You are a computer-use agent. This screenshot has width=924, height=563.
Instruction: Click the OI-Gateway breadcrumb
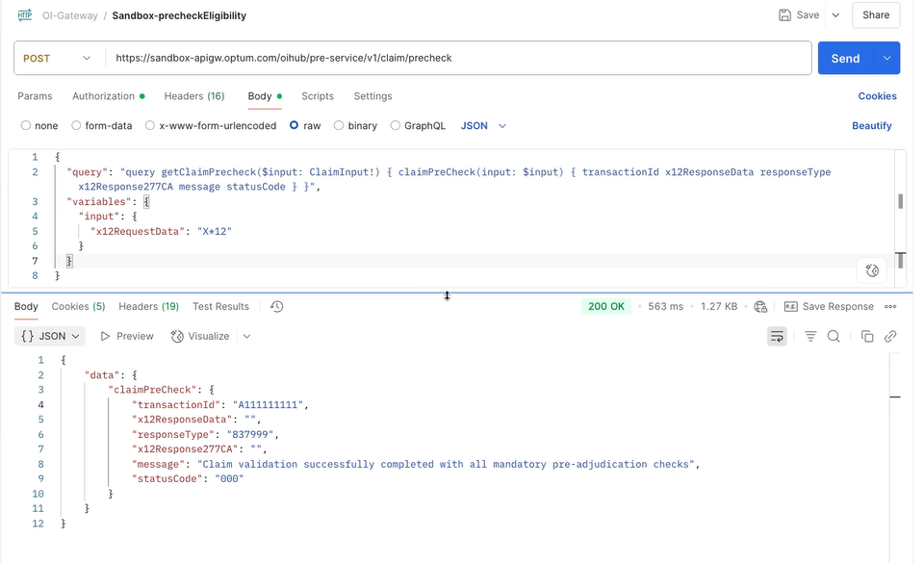point(69,15)
